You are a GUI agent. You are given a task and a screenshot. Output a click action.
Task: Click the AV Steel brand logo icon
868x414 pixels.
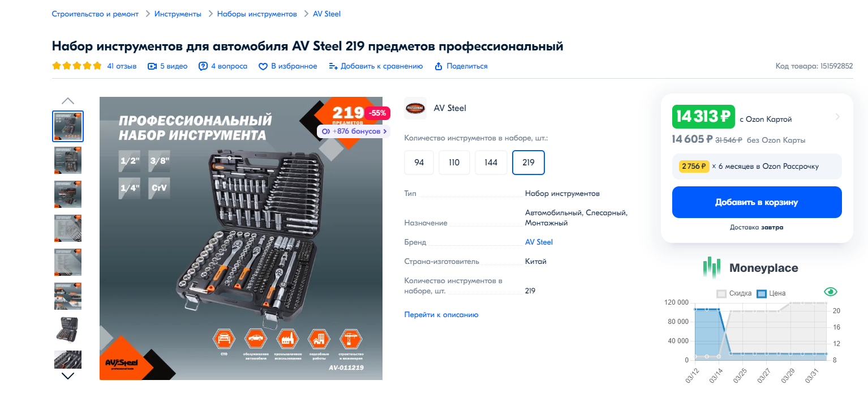click(415, 108)
